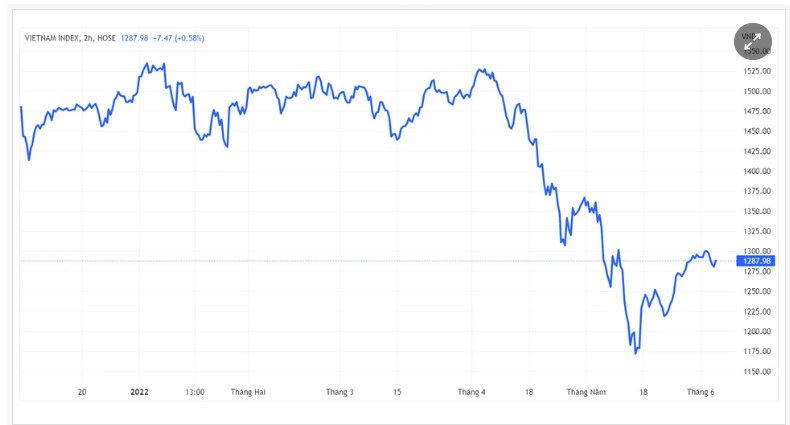
Task: Click the 1500.00 price axis label
Action: coord(756,91)
